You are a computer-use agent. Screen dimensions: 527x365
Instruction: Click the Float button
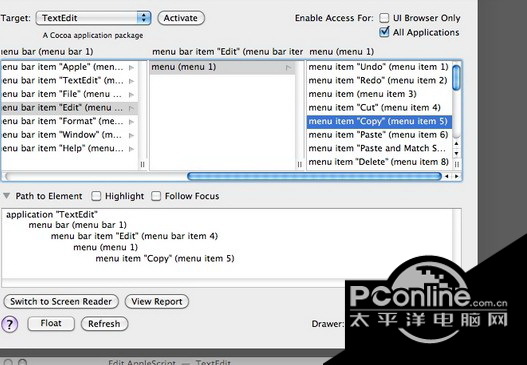click(x=51, y=324)
